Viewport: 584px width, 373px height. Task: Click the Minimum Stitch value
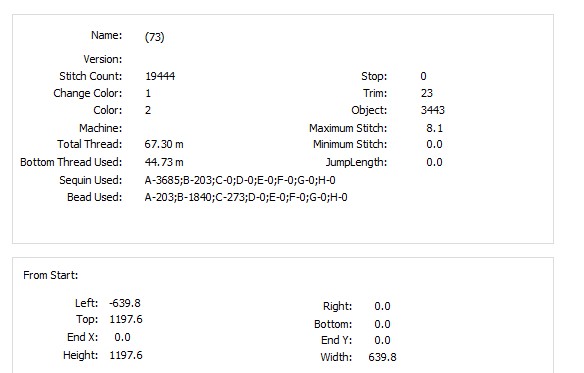click(434, 144)
